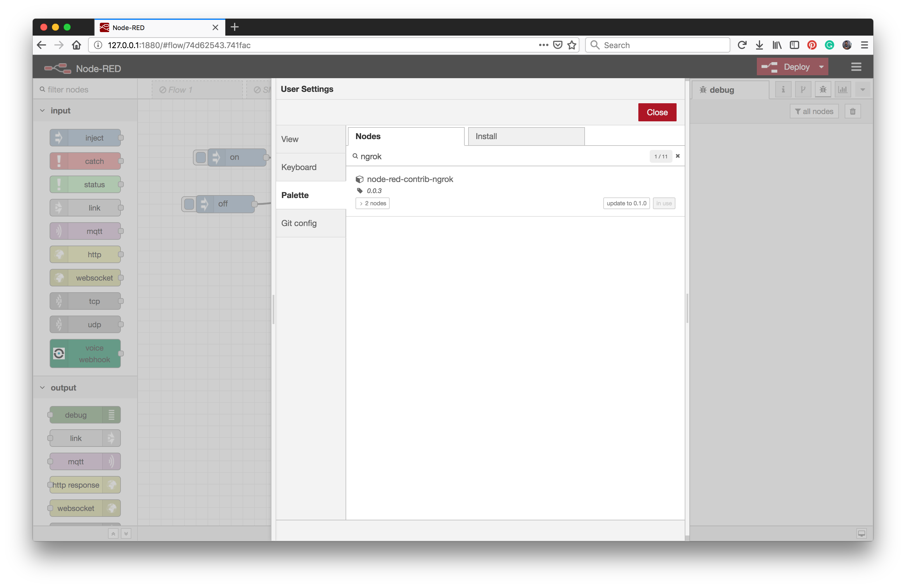Select the Nodes tab

(406, 136)
